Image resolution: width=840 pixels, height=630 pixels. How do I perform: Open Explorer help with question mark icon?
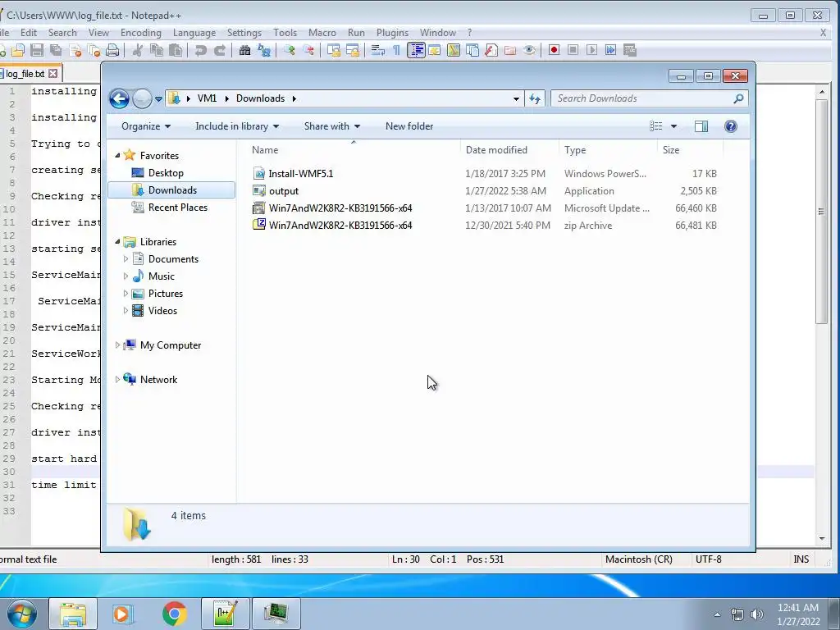coord(730,126)
